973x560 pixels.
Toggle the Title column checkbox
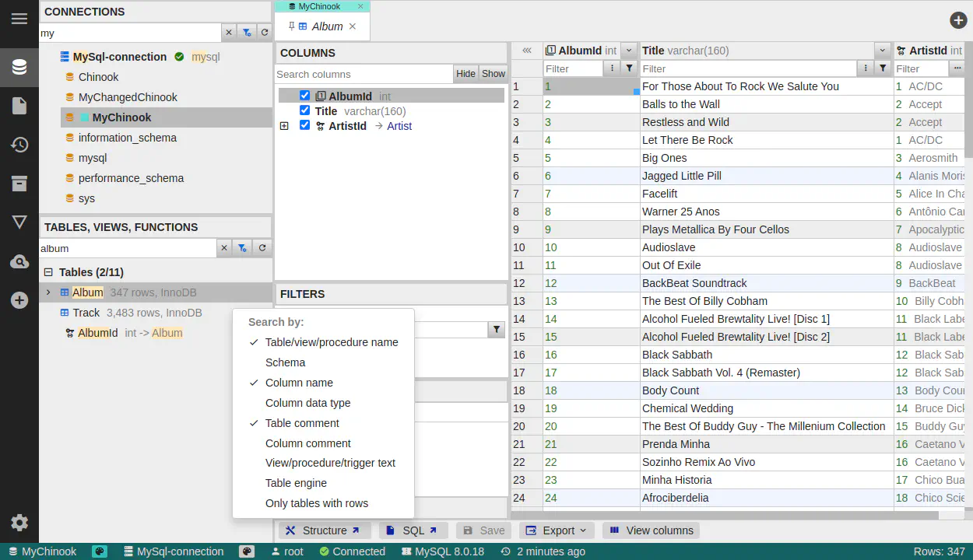pos(305,110)
